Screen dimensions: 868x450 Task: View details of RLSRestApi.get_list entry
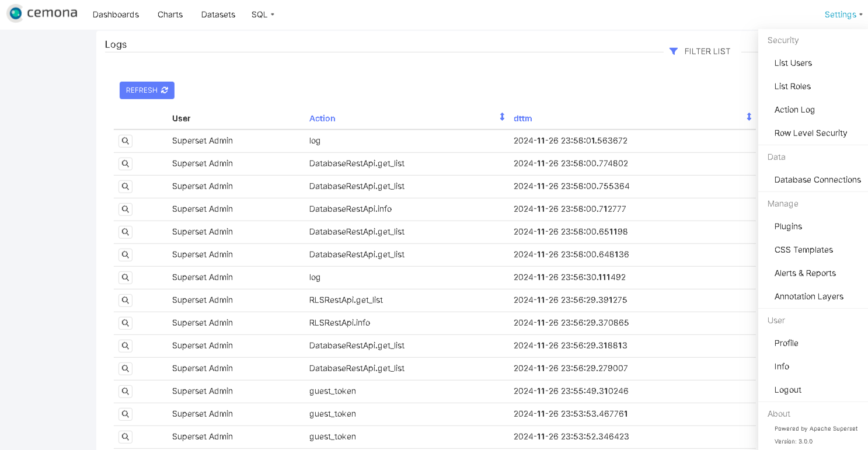pos(125,300)
